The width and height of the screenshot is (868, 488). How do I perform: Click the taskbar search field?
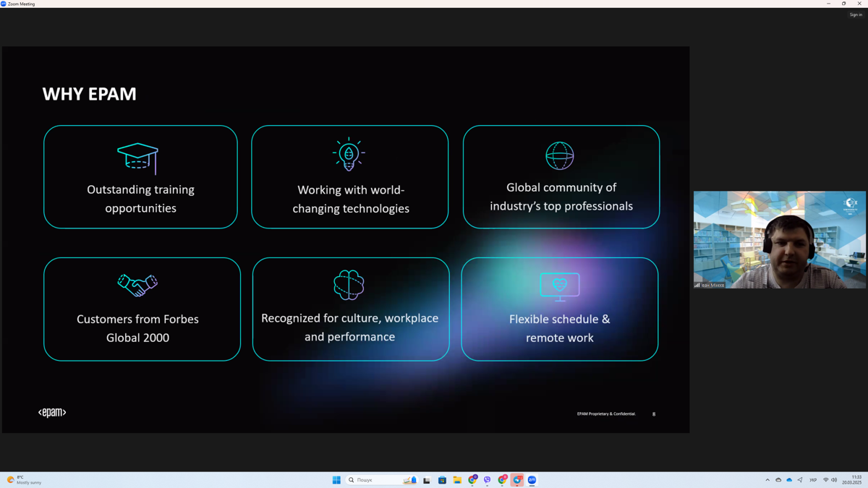click(382, 480)
